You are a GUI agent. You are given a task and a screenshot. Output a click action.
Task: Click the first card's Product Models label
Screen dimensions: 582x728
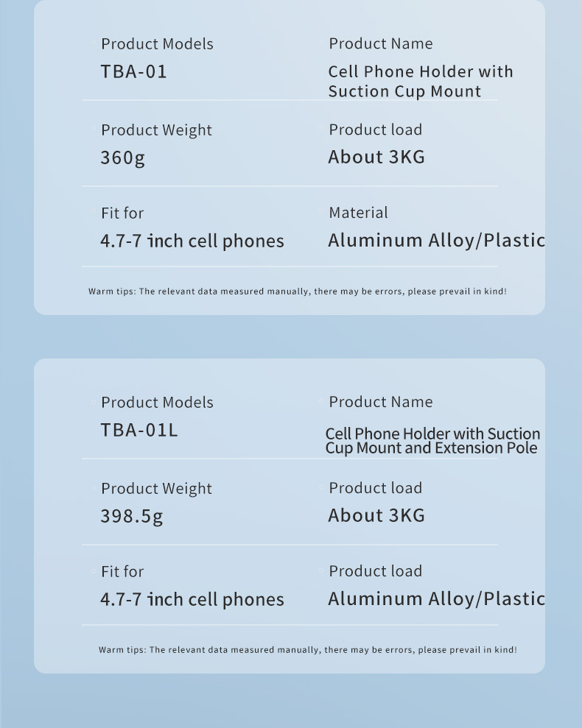(157, 44)
